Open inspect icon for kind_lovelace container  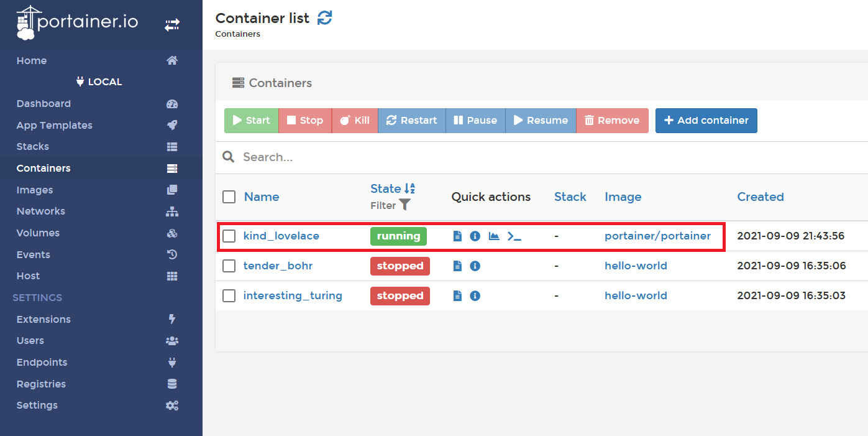[475, 236]
